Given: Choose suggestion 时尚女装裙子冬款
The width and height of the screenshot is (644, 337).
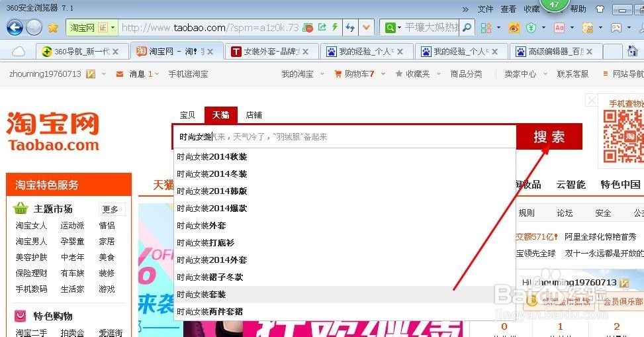Looking at the screenshot, I should (x=344, y=277).
